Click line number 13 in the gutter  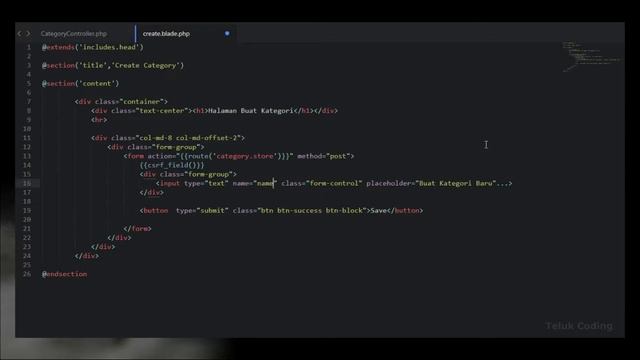[x=27, y=156]
